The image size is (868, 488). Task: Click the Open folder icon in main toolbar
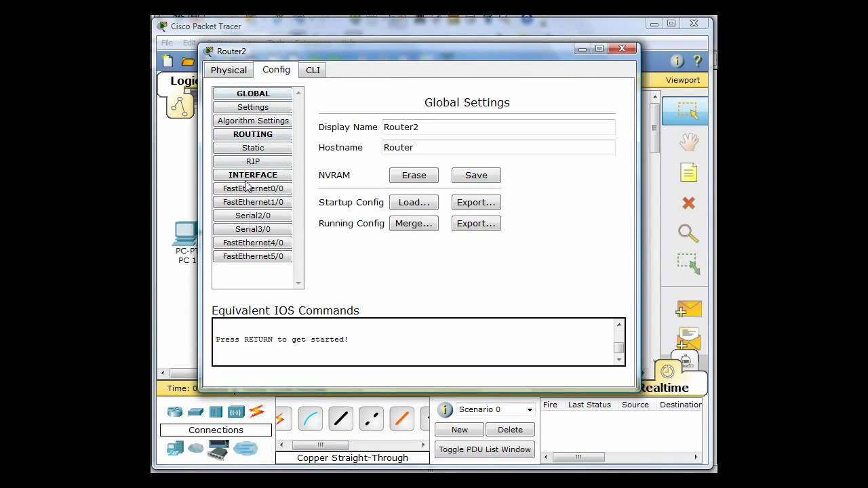tap(188, 62)
